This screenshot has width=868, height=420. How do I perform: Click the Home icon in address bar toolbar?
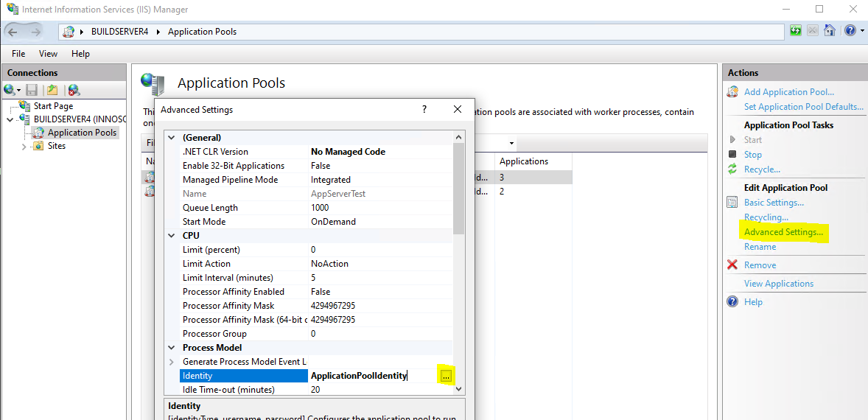[x=830, y=31]
